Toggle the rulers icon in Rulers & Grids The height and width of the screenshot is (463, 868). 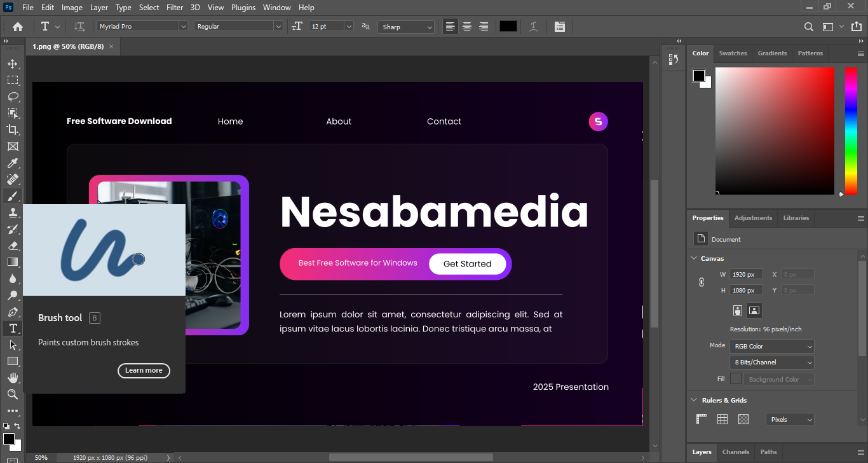point(702,419)
